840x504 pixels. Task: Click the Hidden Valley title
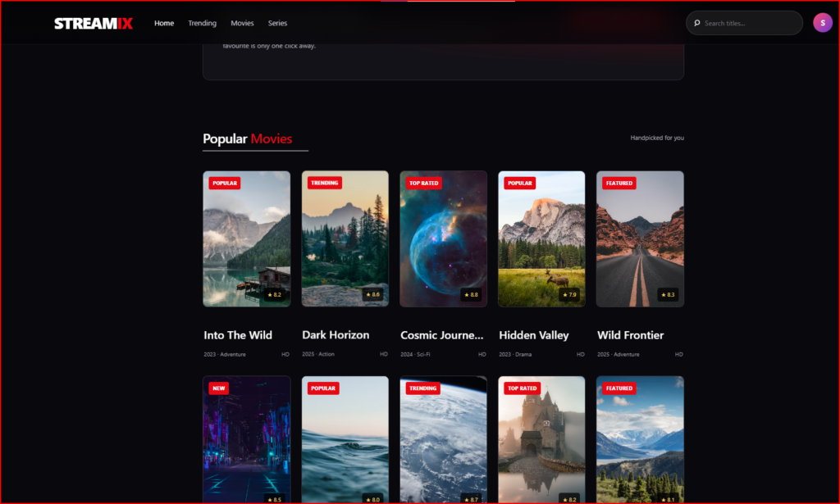click(534, 335)
